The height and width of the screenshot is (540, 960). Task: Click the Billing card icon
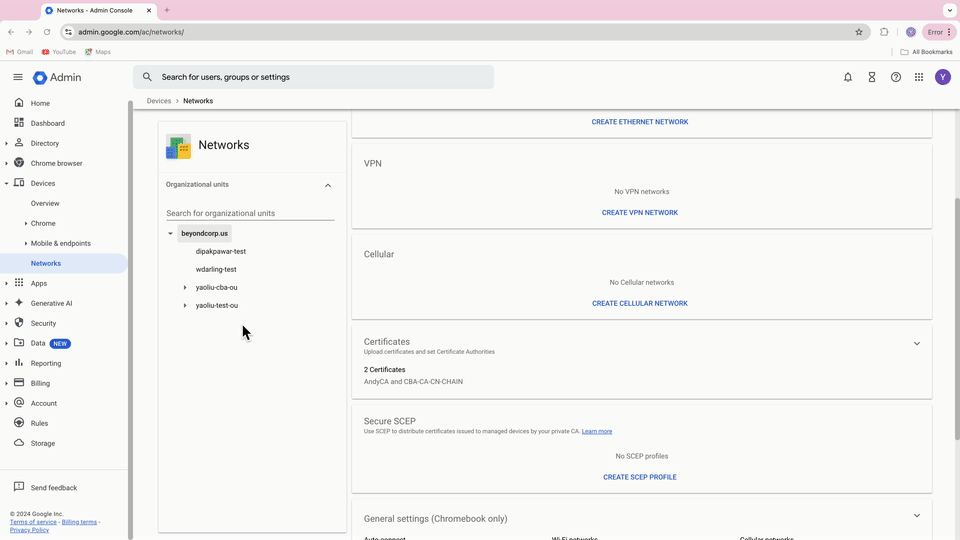pyautogui.click(x=19, y=383)
